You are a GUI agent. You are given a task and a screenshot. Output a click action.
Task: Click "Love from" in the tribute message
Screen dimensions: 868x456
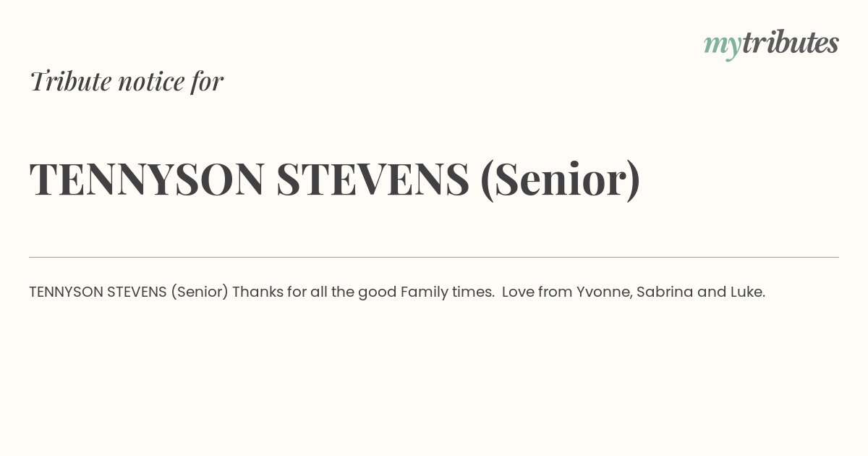tap(537, 292)
